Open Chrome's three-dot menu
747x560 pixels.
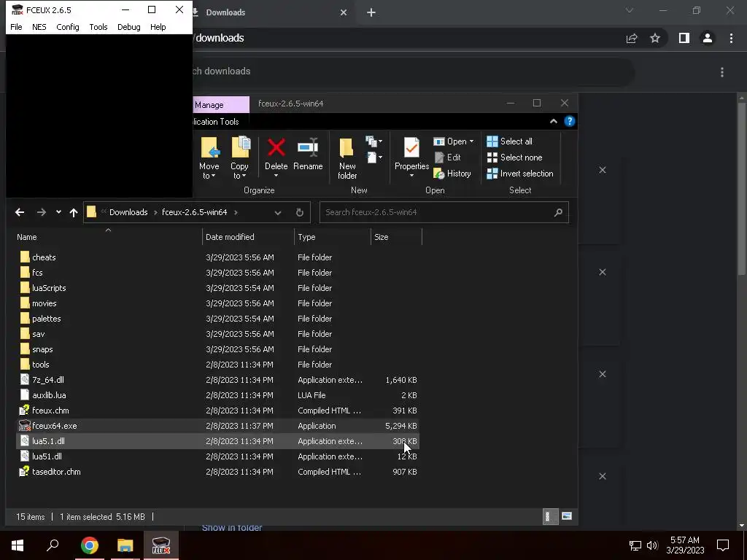pyautogui.click(x=731, y=38)
